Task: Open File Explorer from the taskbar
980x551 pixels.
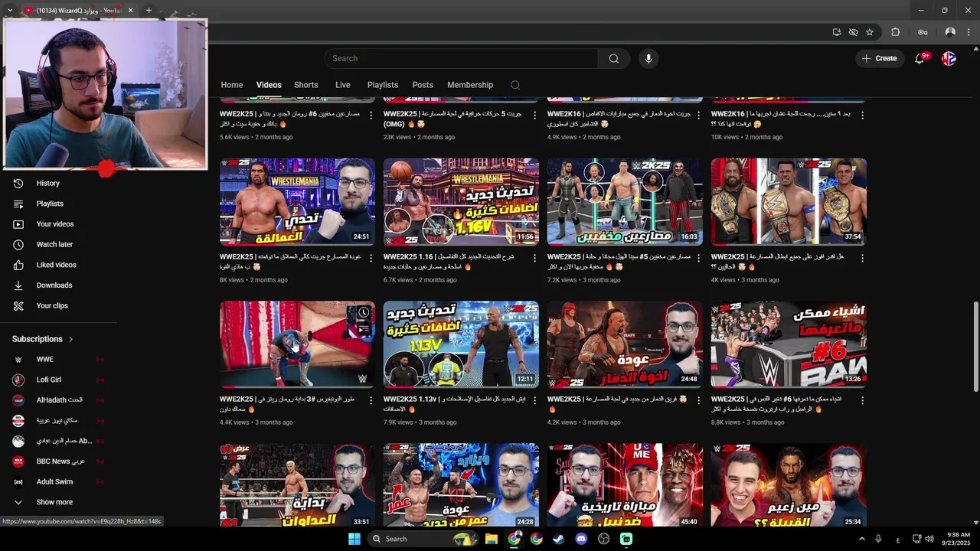Action: [x=492, y=539]
